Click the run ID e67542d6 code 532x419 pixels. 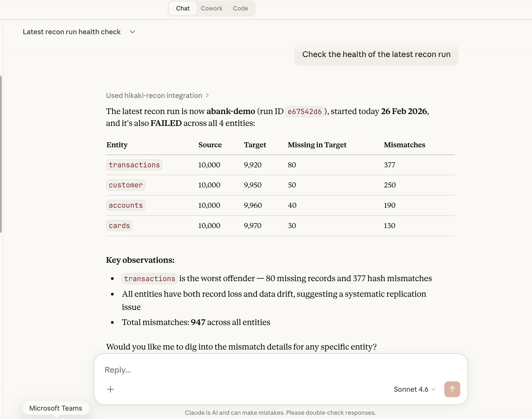(305, 112)
